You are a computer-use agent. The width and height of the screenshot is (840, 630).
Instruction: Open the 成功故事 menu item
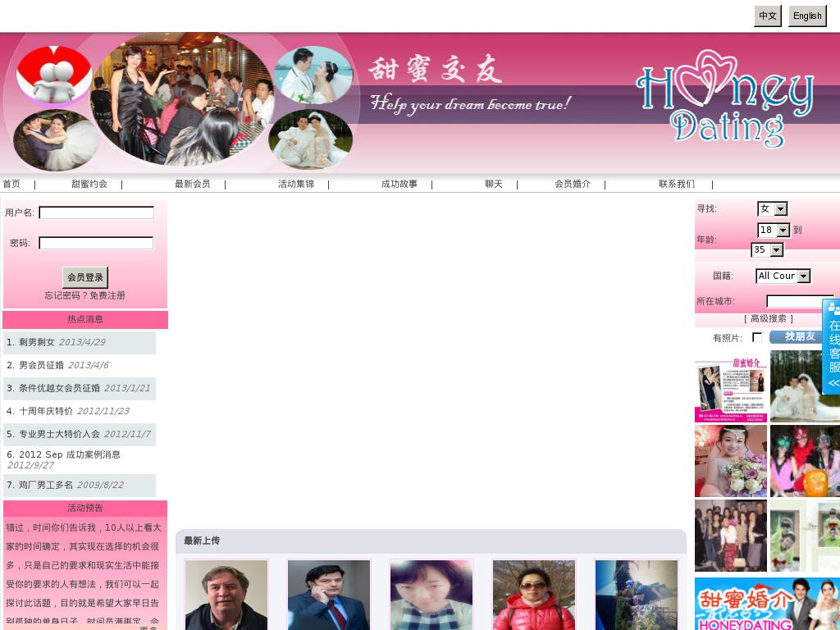[x=399, y=184]
